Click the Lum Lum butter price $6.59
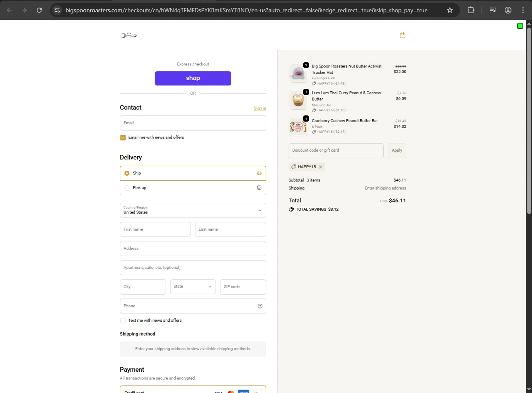 coord(401,99)
